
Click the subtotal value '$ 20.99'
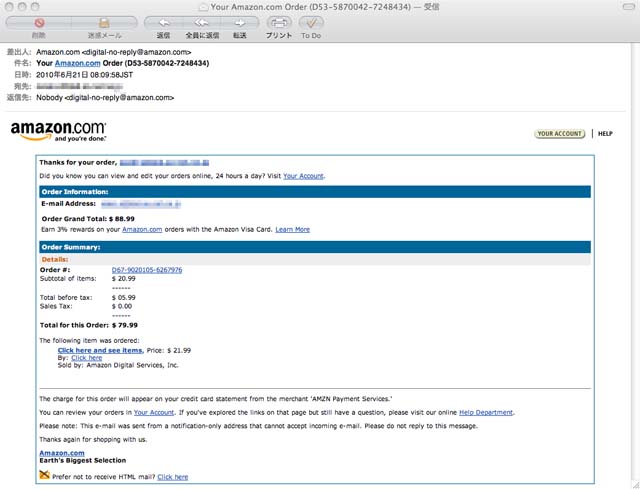coord(124,279)
